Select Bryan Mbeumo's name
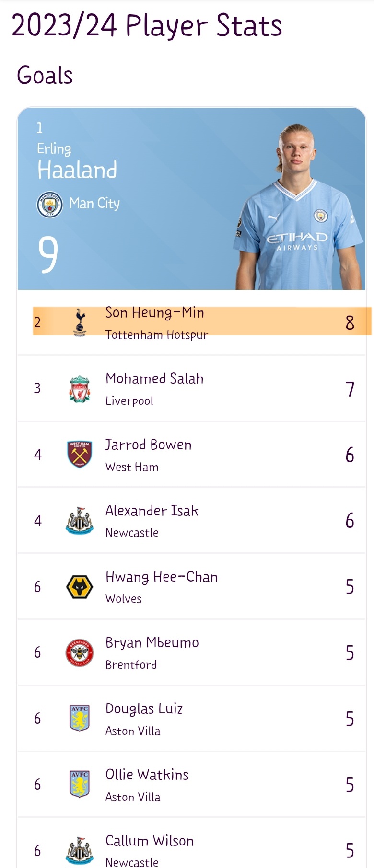The height and width of the screenshot is (868, 374). coord(152,642)
